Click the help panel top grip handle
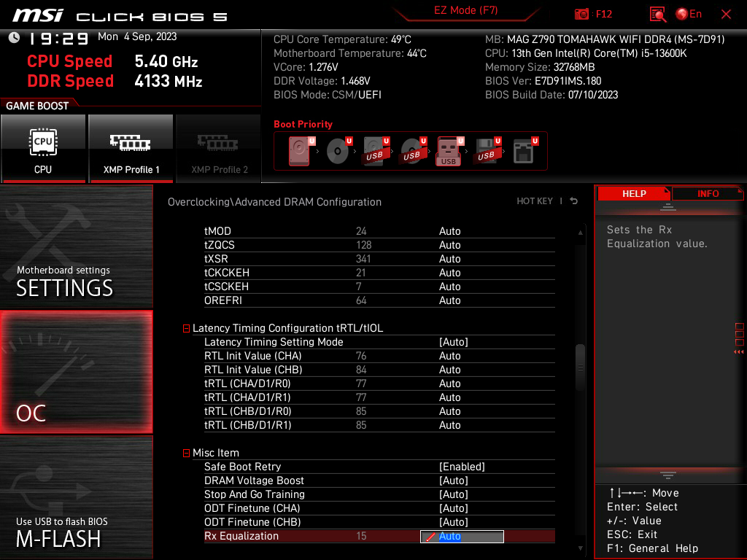 tap(668, 207)
